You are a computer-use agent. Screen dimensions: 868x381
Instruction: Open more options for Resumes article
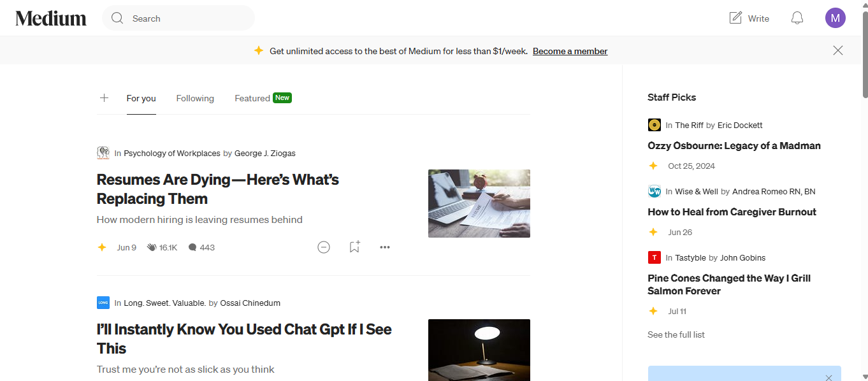tap(385, 247)
